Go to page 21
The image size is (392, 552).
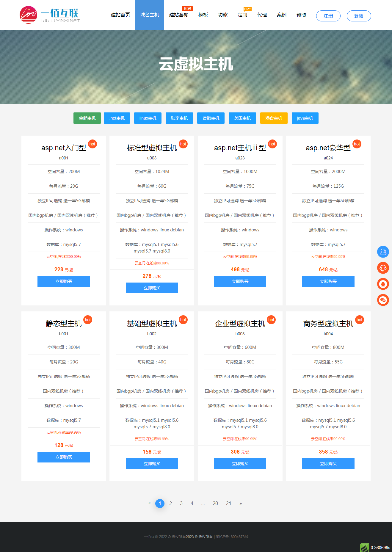pyautogui.click(x=228, y=503)
